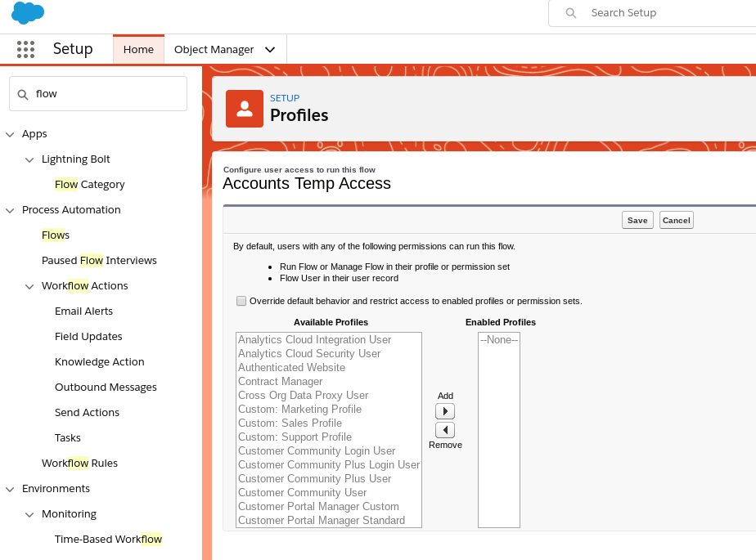
Task: Open the Object Manager tab
Action: (214, 50)
